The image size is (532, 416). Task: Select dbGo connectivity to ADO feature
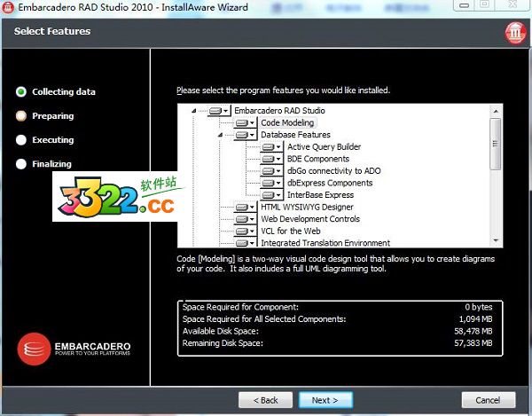pyautogui.click(x=334, y=171)
